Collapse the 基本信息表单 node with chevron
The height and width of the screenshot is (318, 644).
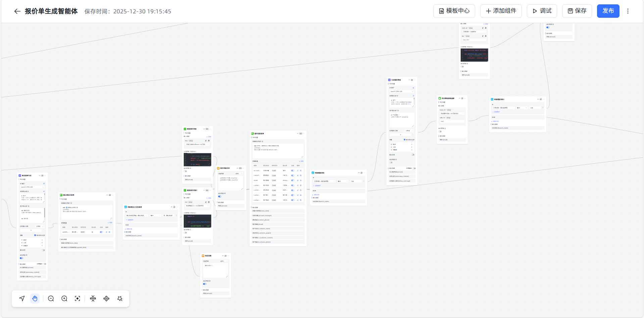[x=298, y=134]
